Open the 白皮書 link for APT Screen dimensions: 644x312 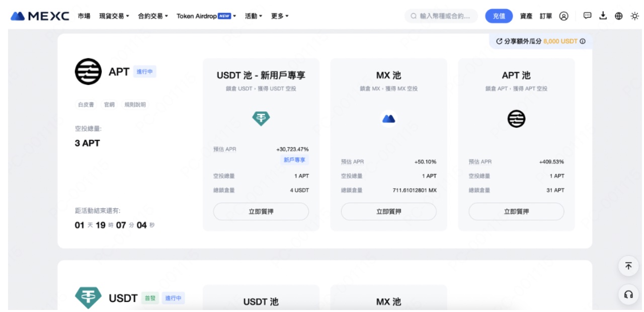pyautogui.click(x=86, y=105)
